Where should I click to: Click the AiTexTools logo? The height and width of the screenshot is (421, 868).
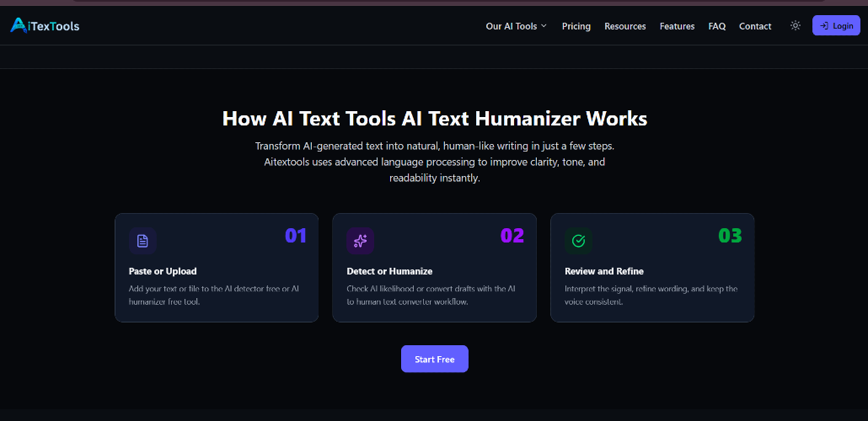[x=45, y=25]
